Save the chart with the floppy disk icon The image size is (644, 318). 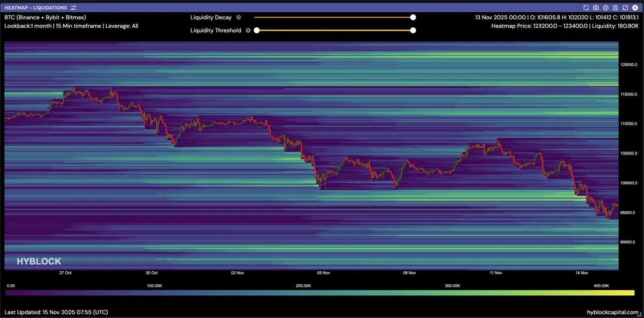615,8
